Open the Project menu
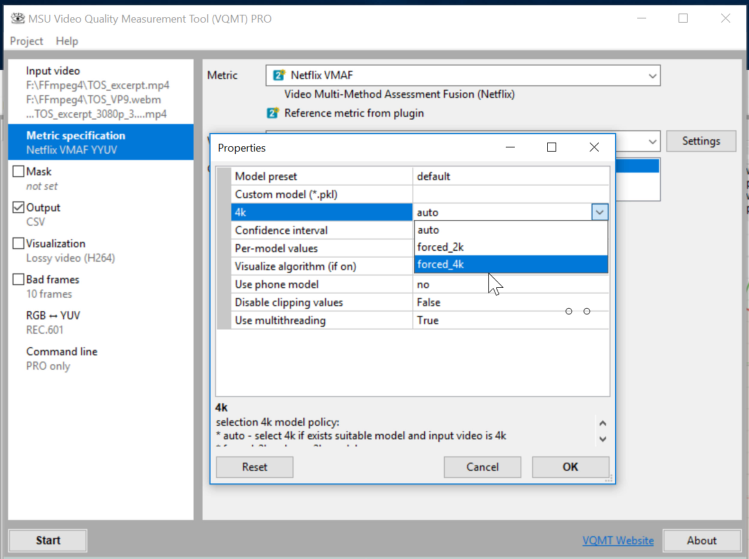 pyautogui.click(x=26, y=41)
